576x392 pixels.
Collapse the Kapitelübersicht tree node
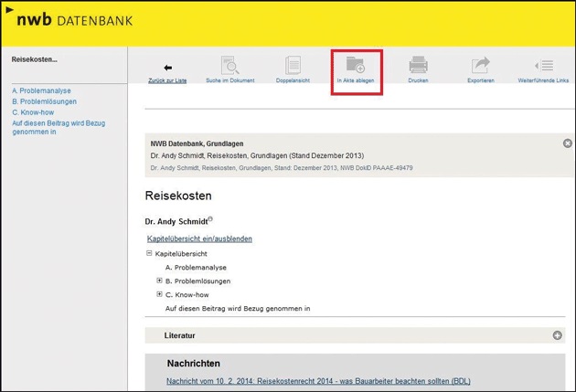click(149, 252)
